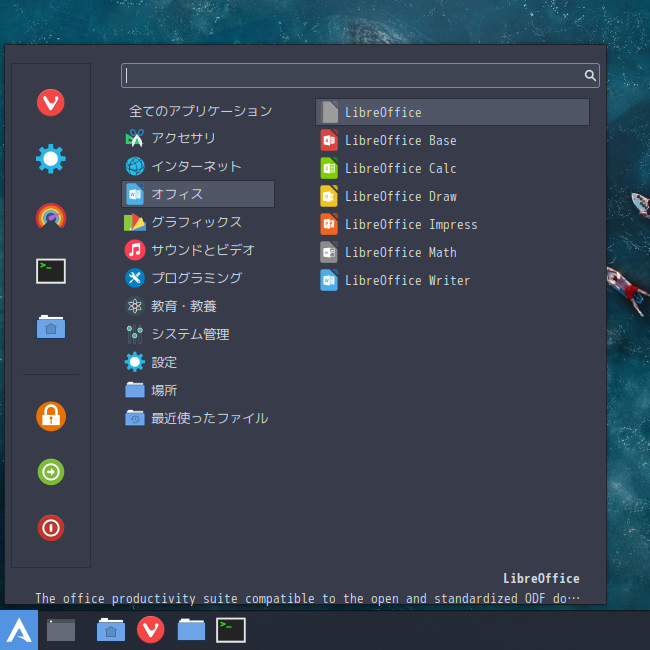Click the green log out icon
The image size is (650, 650).
point(51,472)
